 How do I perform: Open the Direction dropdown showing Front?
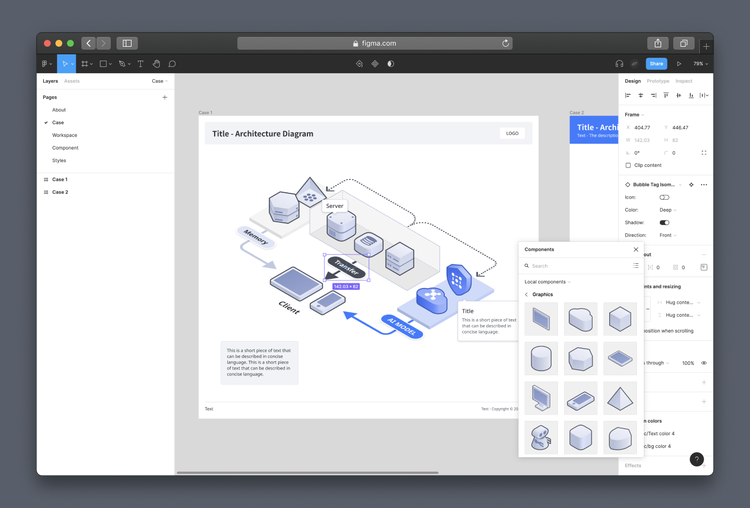tap(668, 235)
